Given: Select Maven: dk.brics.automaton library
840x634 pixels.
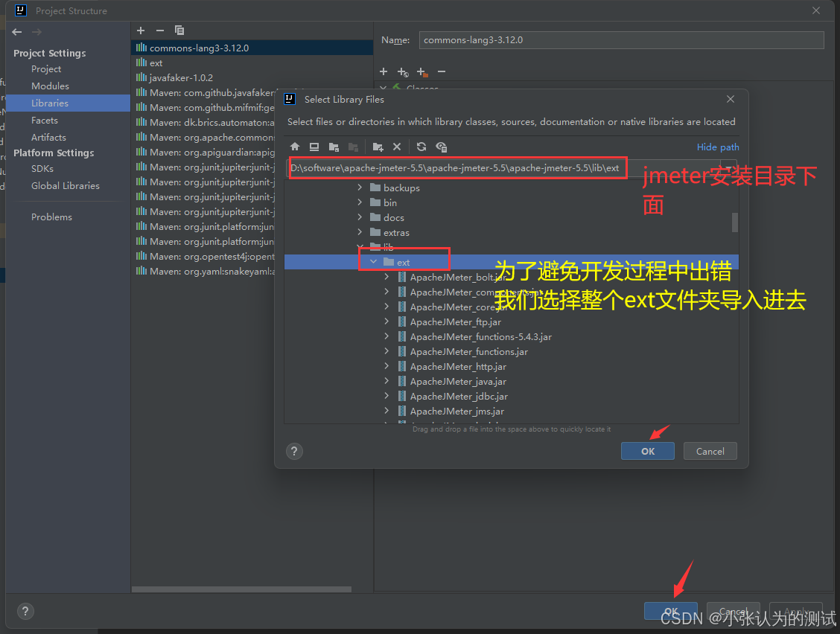Looking at the screenshot, I should (206, 123).
